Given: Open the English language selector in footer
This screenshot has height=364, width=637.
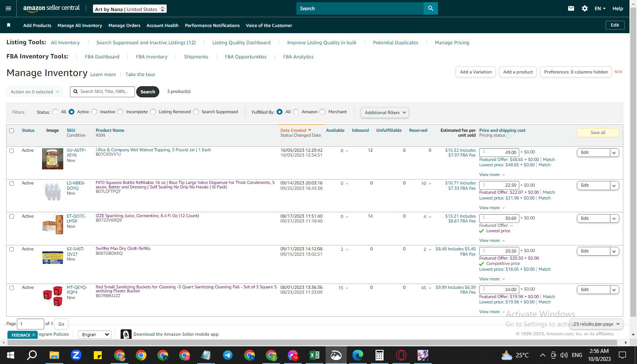Looking at the screenshot, I should click(94, 335).
